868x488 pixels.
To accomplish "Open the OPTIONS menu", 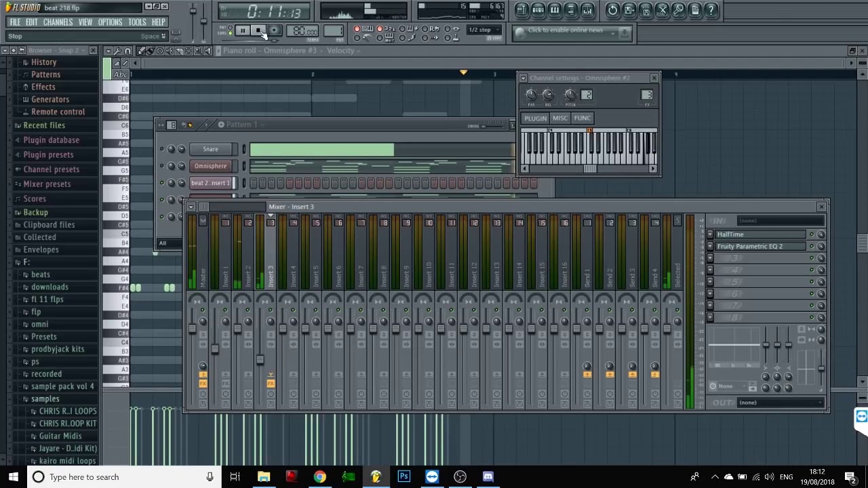I will [110, 22].
